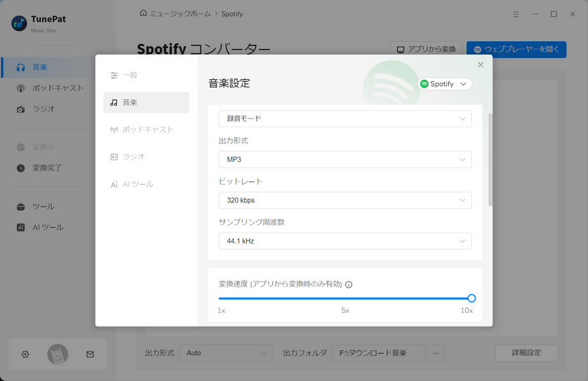Set conversion speed to 1x on the slider

pyautogui.click(x=220, y=299)
